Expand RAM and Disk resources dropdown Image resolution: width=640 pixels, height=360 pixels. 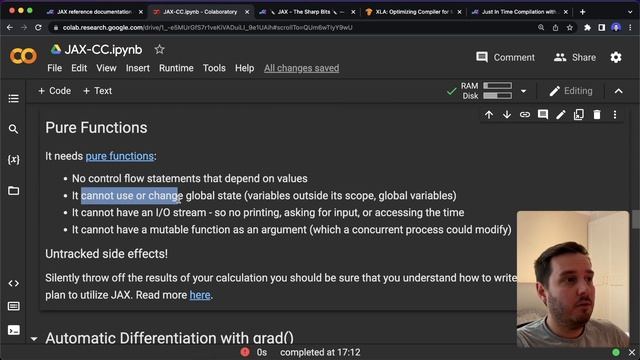[524, 91]
